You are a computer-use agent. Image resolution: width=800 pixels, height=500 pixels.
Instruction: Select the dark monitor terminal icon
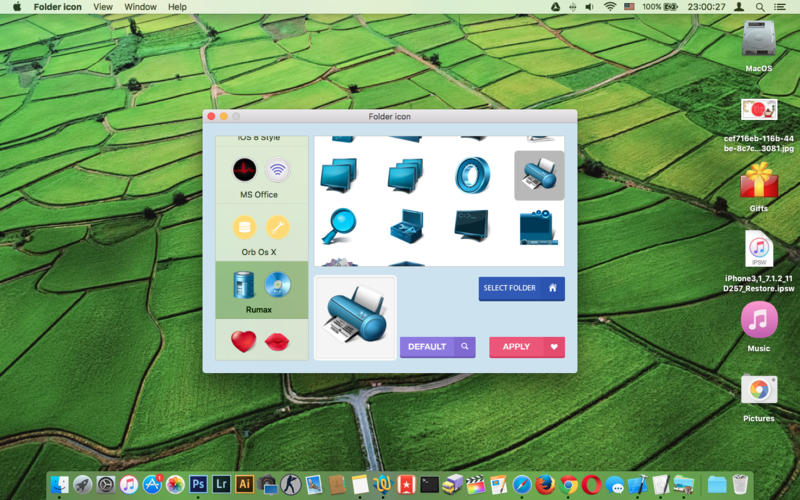tap(471, 225)
